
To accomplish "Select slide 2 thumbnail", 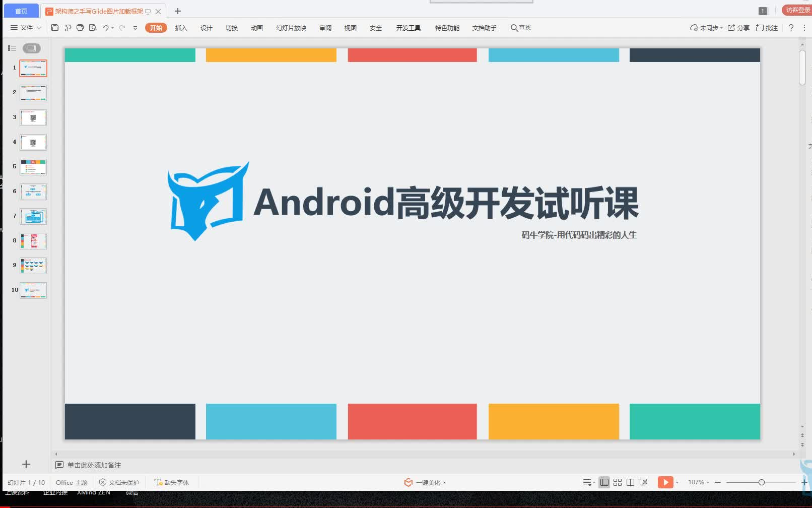I will pos(33,93).
